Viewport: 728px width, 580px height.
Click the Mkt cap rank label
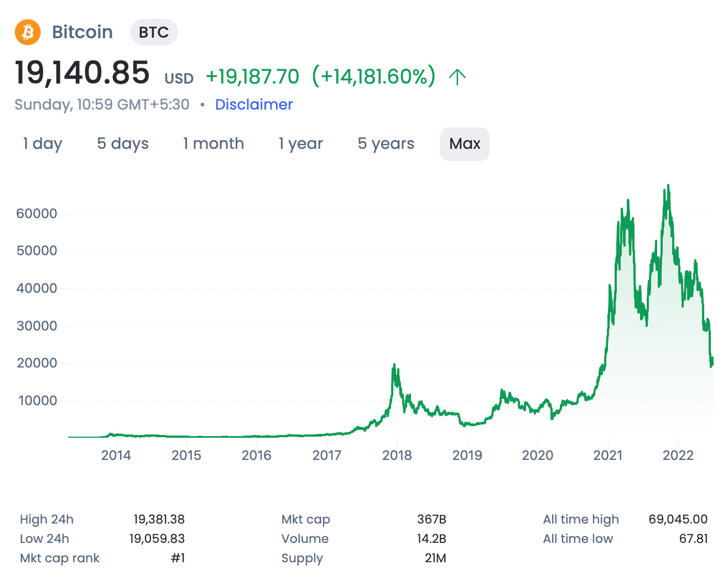point(60,558)
